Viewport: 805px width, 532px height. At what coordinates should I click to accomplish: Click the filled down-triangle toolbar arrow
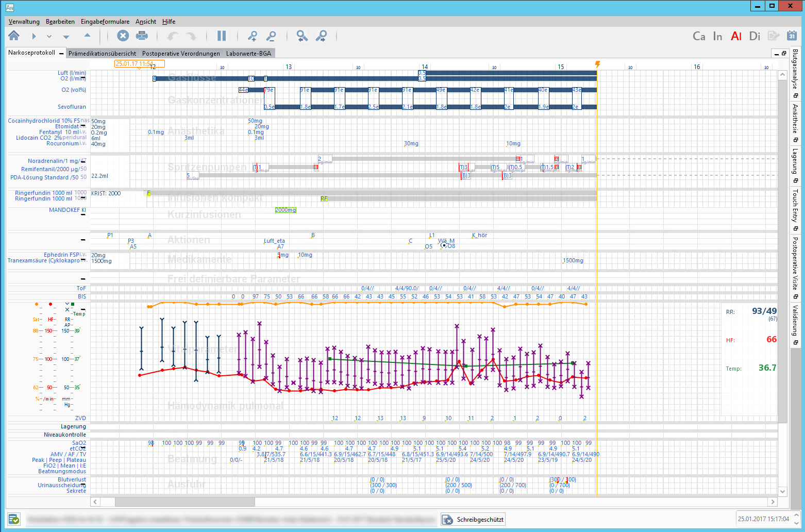tap(66, 37)
